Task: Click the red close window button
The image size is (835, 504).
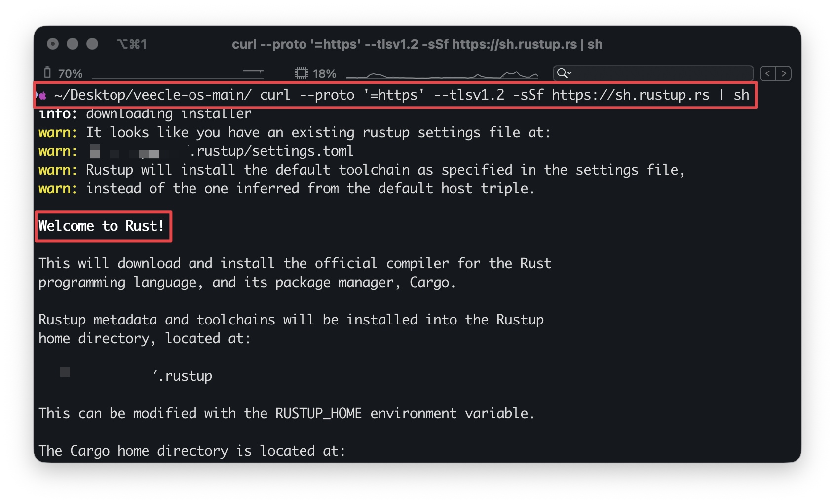Action: coord(53,44)
